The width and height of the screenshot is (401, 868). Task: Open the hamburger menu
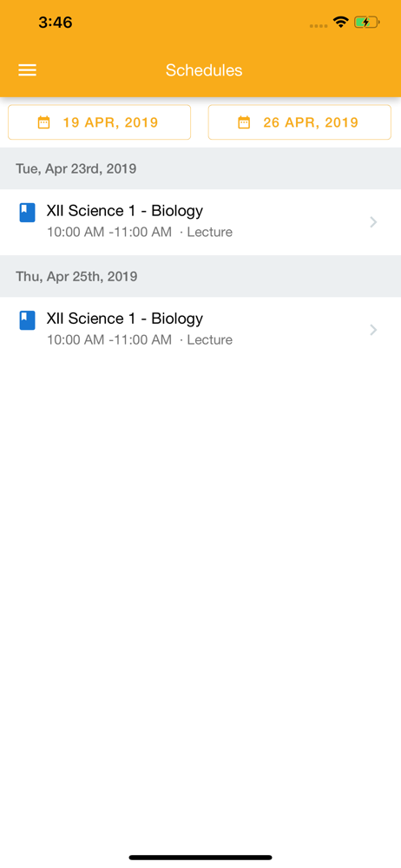pyautogui.click(x=27, y=70)
